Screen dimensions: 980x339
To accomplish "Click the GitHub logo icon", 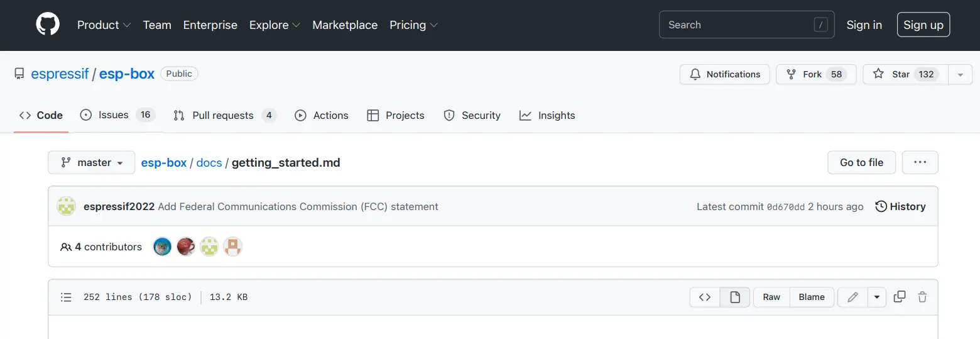I will coord(48,25).
